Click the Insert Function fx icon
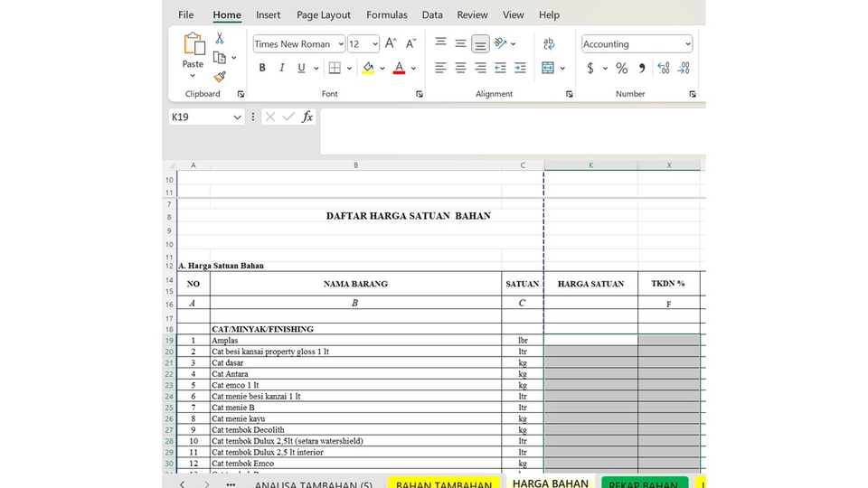Image resolution: width=868 pixels, height=488 pixels. point(307,117)
